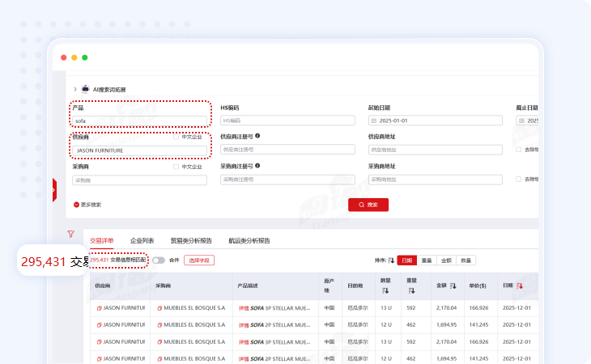Open the 贸易类分析报告 tab
Image resolution: width=591 pixels, height=364 pixels.
point(191,240)
